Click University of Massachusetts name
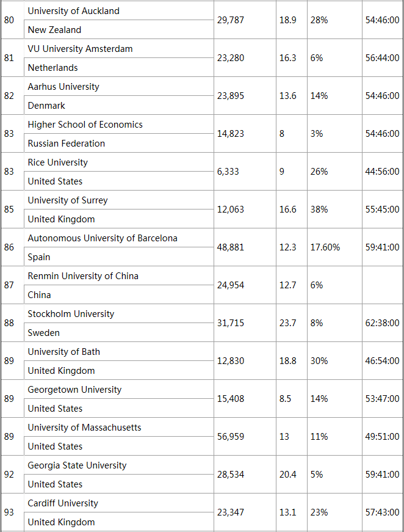Viewport: 404px width, 532px height. click(x=84, y=428)
